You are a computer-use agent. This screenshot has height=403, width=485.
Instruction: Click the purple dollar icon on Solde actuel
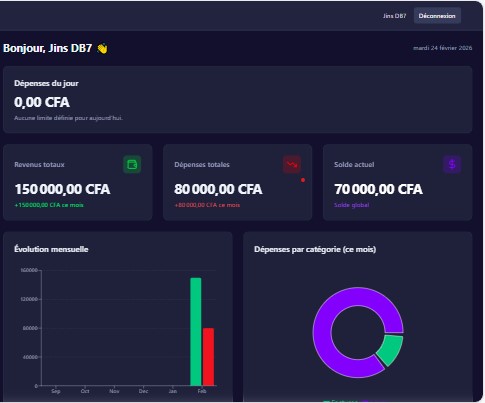(x=452, y=164)
